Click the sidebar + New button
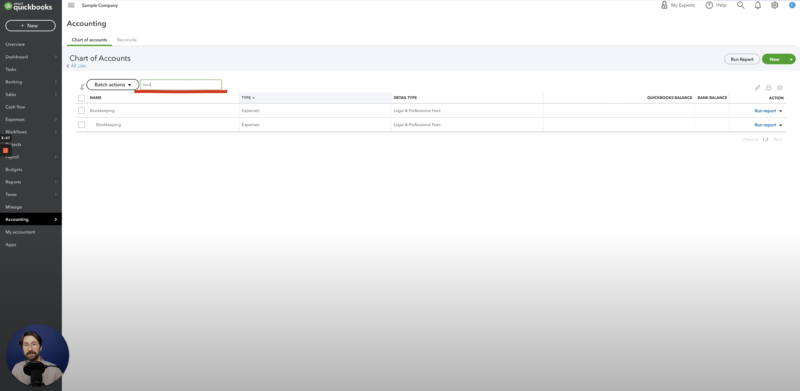Viewport: 800px width, 391px height. coord(31,26)
